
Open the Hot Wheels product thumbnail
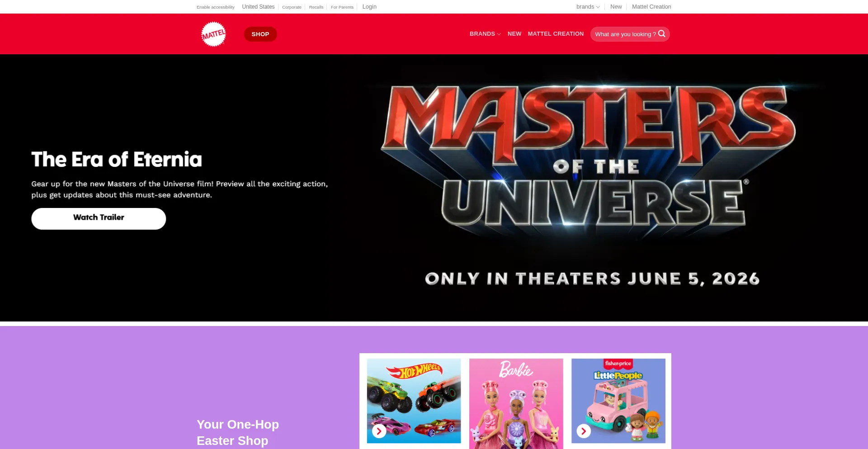414,401
